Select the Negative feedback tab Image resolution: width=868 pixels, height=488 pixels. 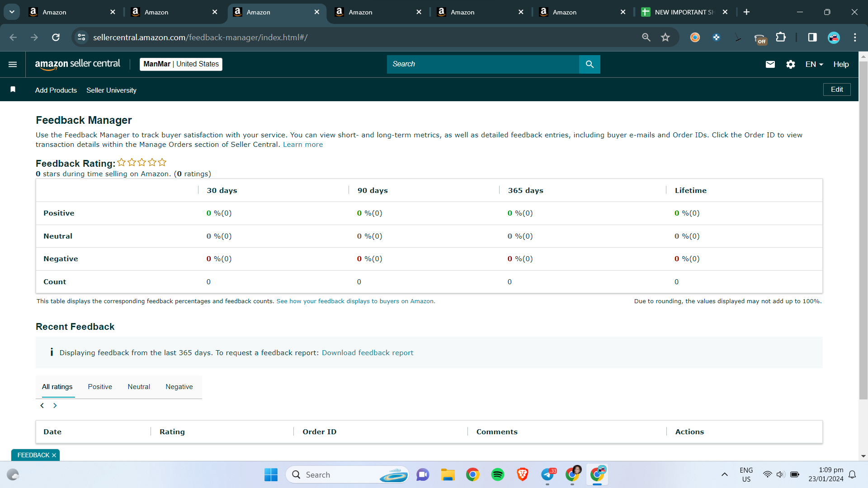tap(179, 387)
